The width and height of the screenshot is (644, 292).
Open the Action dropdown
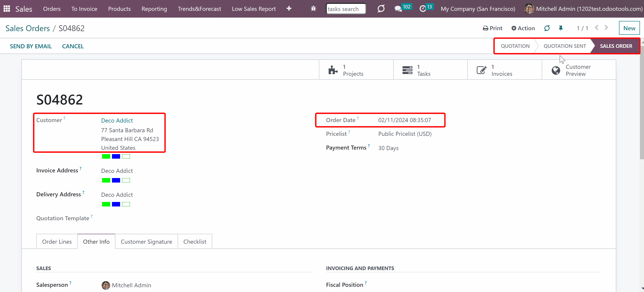point(523,28)
